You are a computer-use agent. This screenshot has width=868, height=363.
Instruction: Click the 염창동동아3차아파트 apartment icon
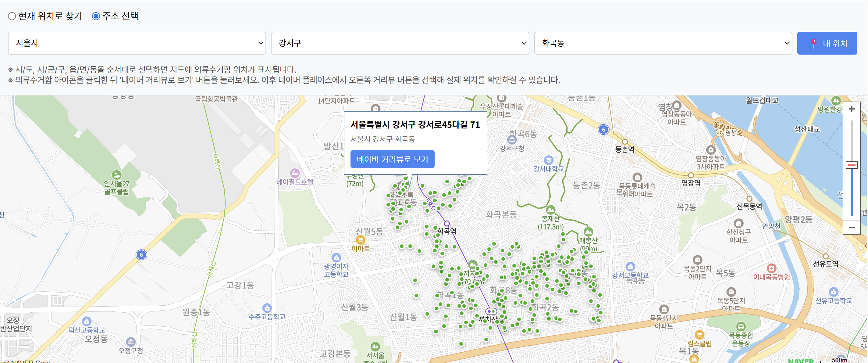[x=711, y=150]
